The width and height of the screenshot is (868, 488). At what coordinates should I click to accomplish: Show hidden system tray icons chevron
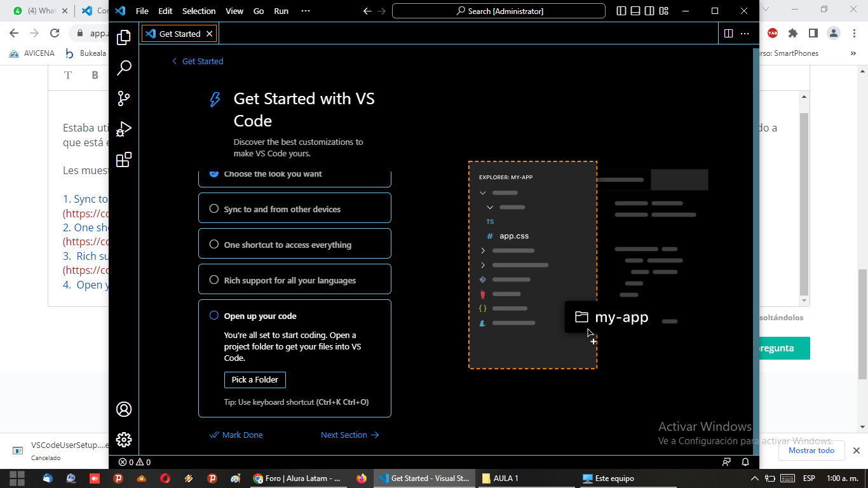pos(755,478)
